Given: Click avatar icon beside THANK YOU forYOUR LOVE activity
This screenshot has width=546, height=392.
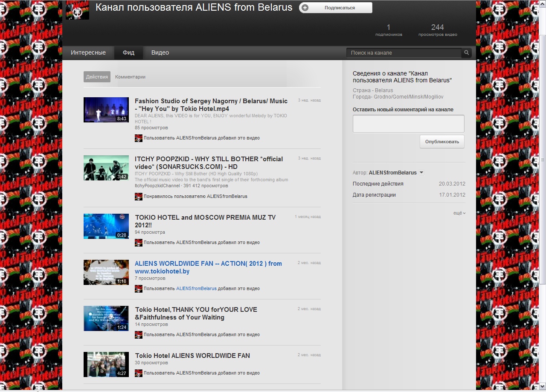Looking at the screenshot, I should (x=139, y=334).
